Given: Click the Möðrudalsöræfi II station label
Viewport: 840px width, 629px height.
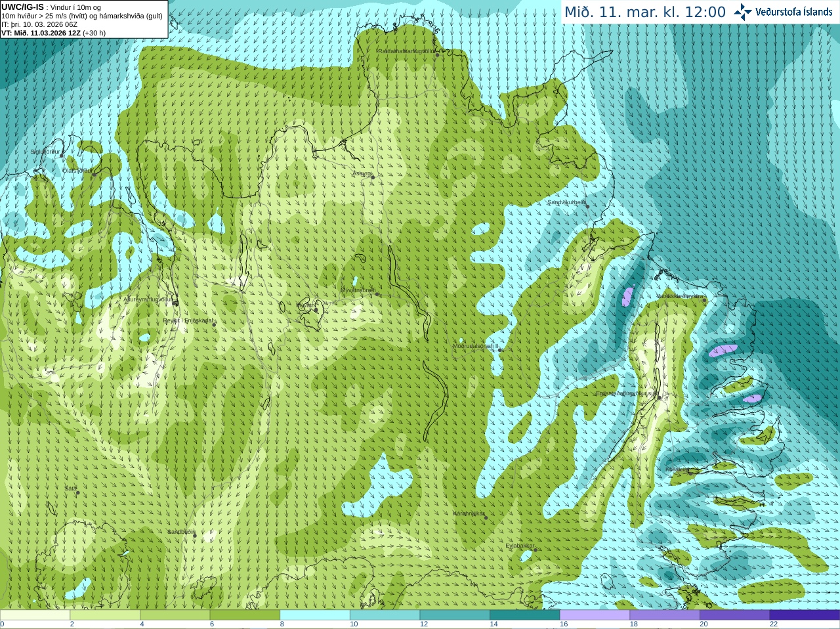Looking at the screenshot, I should click(476, 346).
